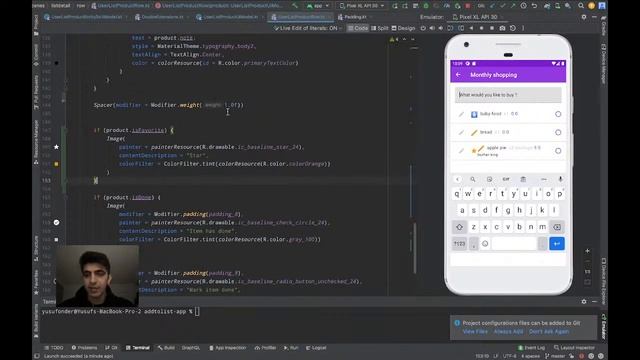640x360 pixels.
Task: Tap the emoji key on the keyboard
Action: pos(485,244)
